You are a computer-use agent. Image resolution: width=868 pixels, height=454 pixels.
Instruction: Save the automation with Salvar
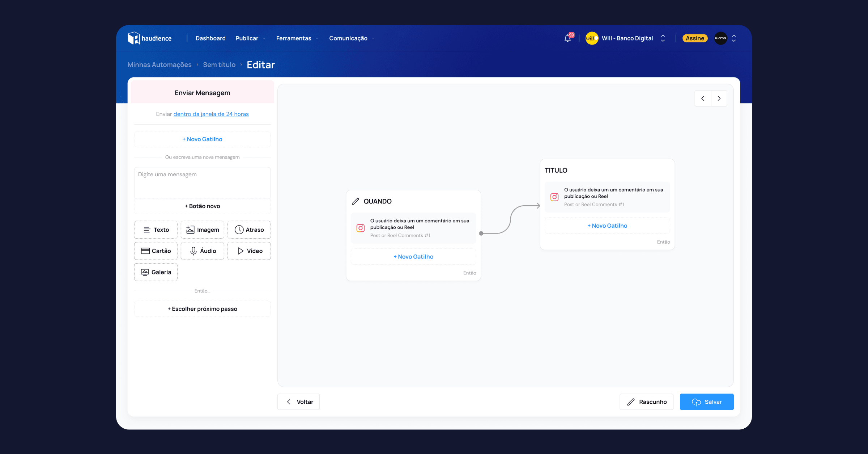coord(706,402)
